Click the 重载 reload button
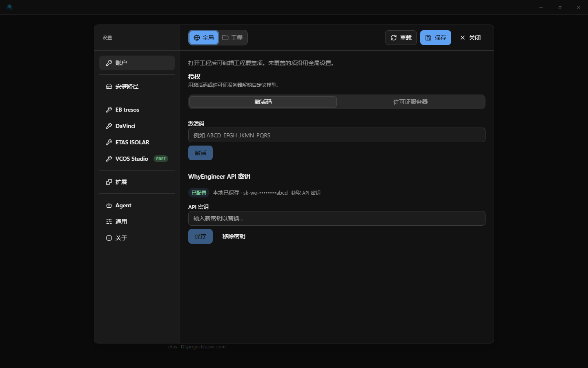 point(401,38)
